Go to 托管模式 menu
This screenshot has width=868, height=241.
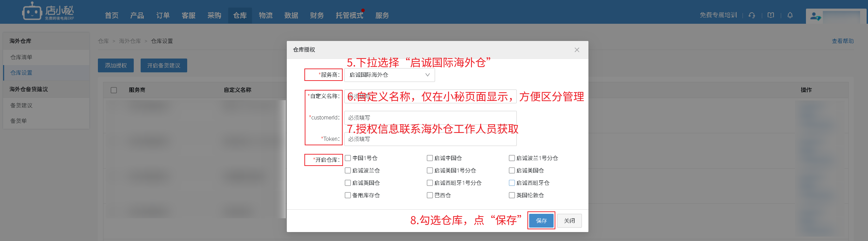(x=349, y=15)
